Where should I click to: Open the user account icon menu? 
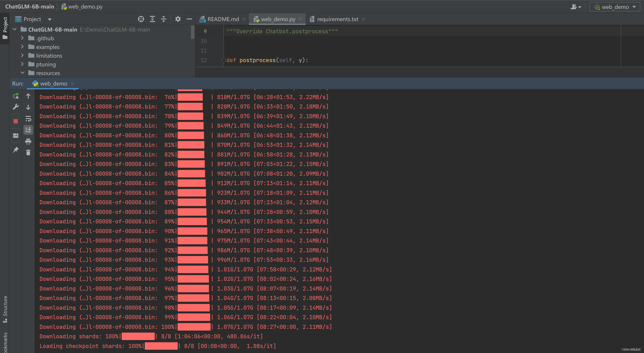coord(576,7)
